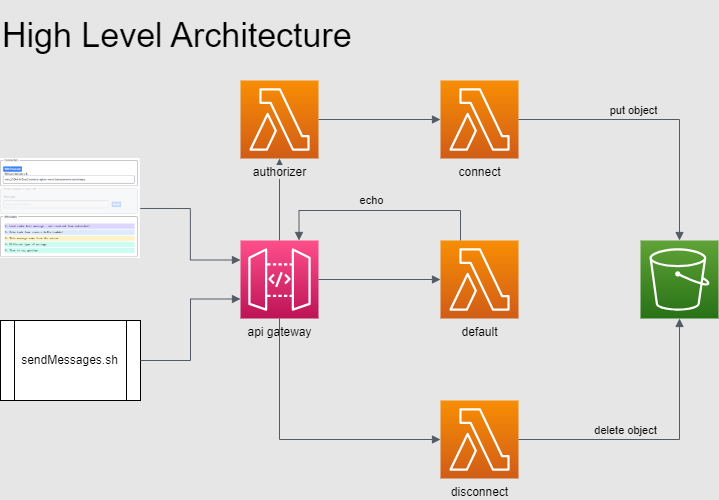Image resolution: width=719 pixels, height=500 pixels.
Task: Click the sendMessages.sh process box
Action: [x=70, y=360]
